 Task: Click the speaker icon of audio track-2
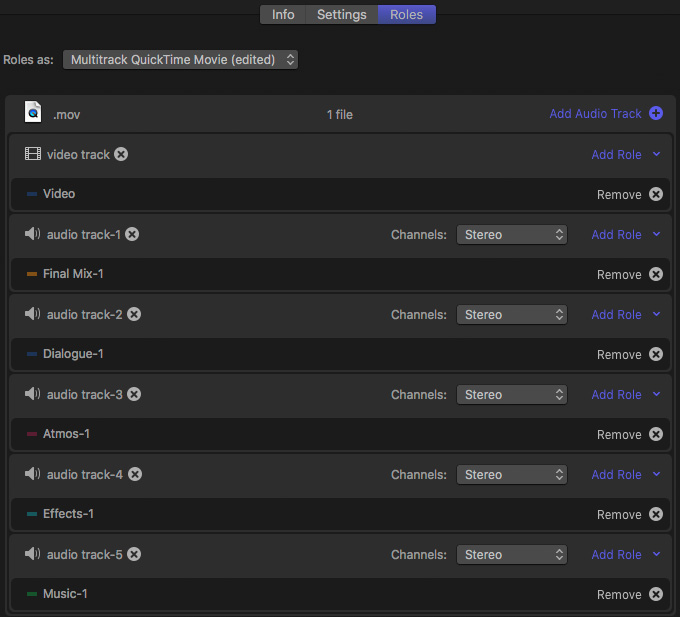(x=32, y=314)
